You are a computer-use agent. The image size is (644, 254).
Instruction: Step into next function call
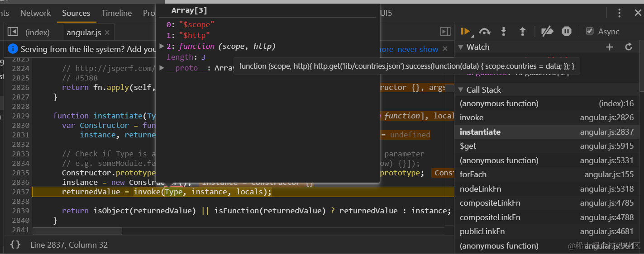[503, 31]
